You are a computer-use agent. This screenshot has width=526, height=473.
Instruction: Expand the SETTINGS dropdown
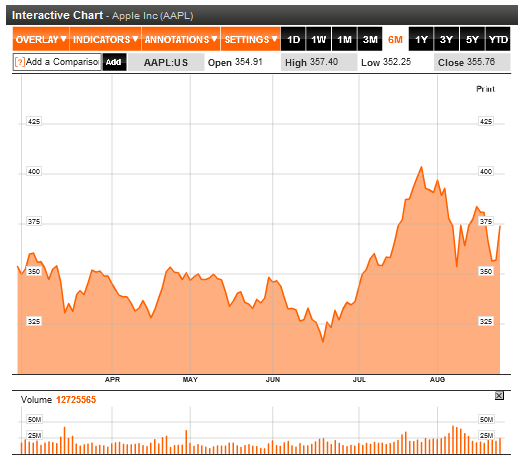251,39
